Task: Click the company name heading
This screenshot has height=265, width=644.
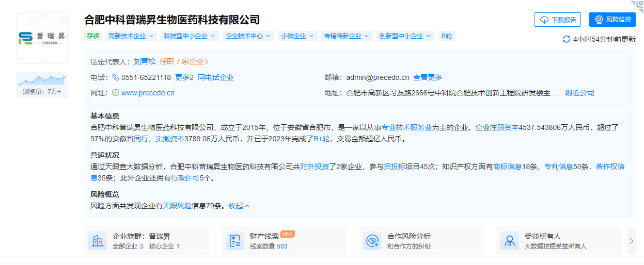Action: click(172, 20)
